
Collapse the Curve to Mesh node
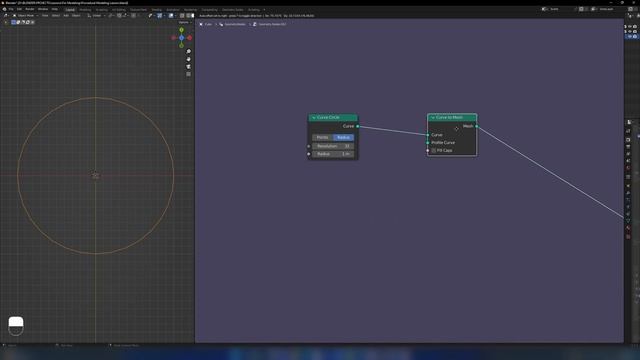(433, 118)
